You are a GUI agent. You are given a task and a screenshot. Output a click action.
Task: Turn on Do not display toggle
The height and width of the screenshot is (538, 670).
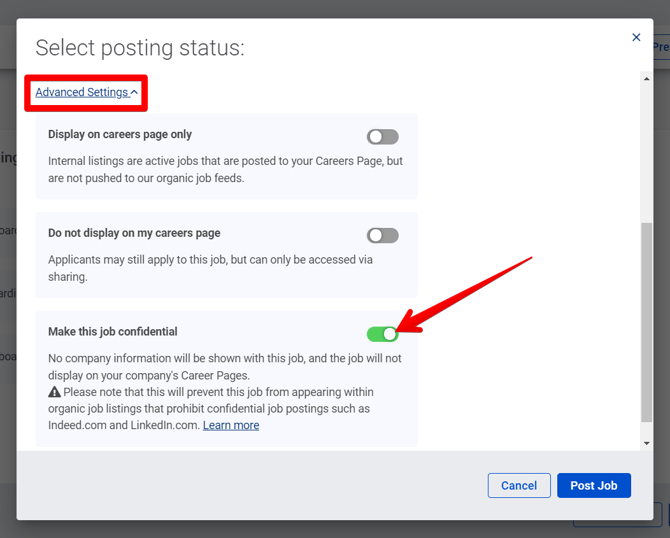tap(382, 236)
